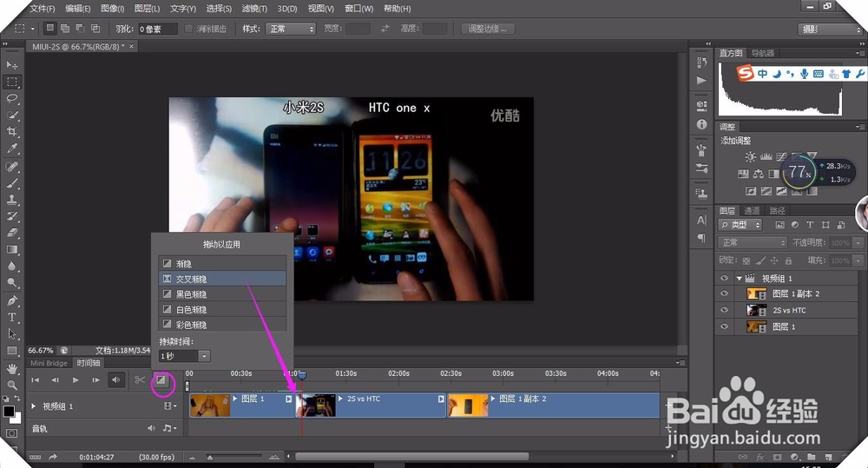Select the Rectangular Marquee tool in toolbox
Screen dimensions: 868x468
pos(11,82)
